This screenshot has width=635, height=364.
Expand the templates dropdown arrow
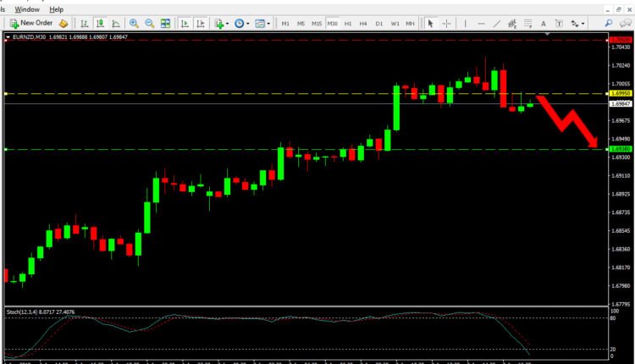(x=268, y=24)
